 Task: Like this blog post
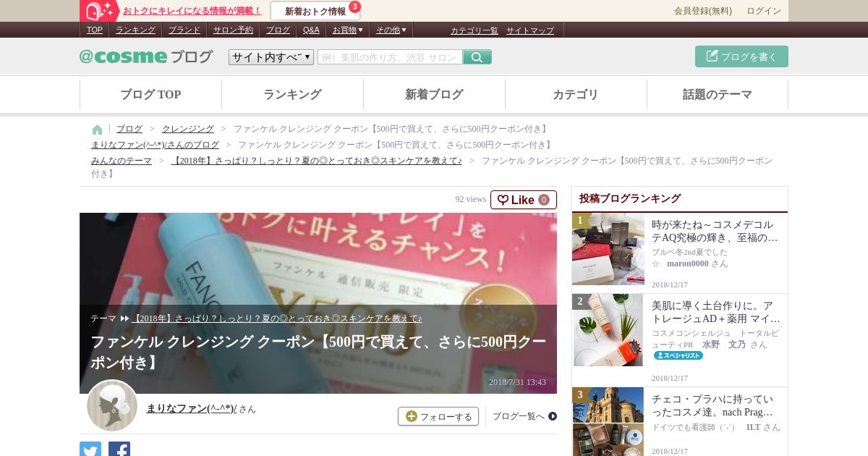click(524, 200)
